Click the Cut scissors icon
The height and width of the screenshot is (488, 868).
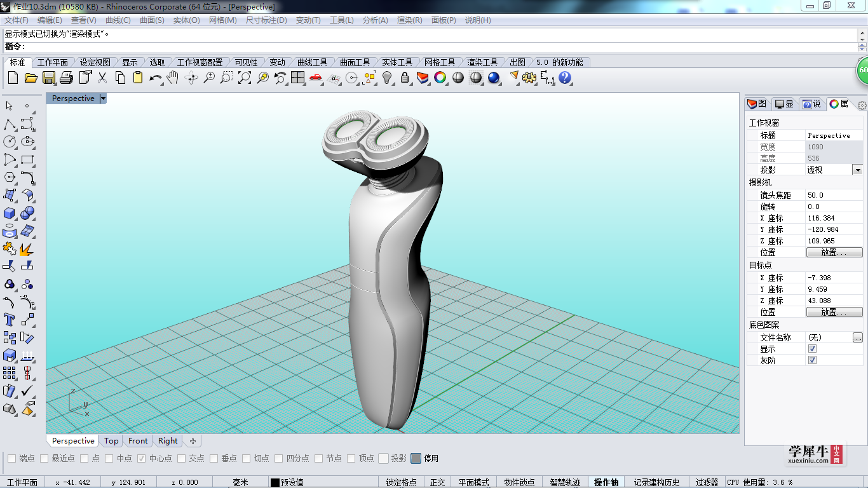(102, 78)
